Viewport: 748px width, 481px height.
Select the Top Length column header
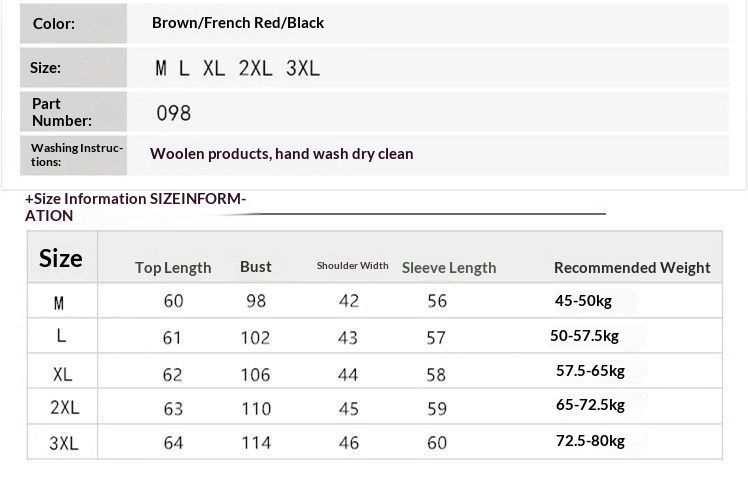point(173,267)
